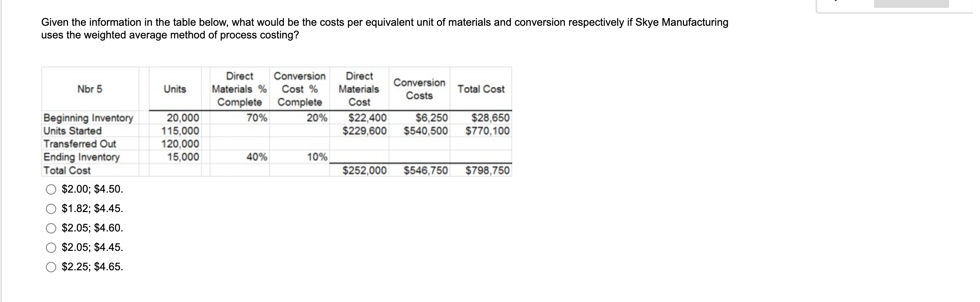Select the Beginning Inventory row label
The image size is (980, 302).
tap(87, 118)
